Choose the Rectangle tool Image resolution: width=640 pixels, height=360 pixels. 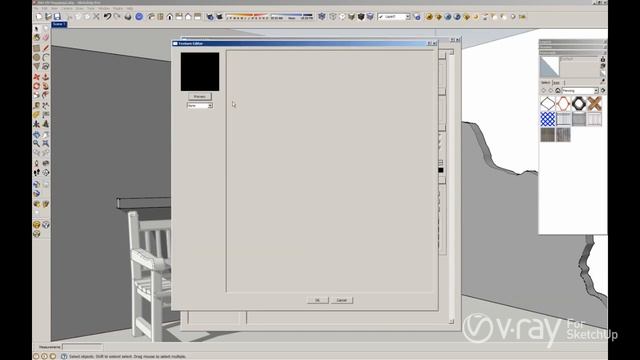[36, 48]
